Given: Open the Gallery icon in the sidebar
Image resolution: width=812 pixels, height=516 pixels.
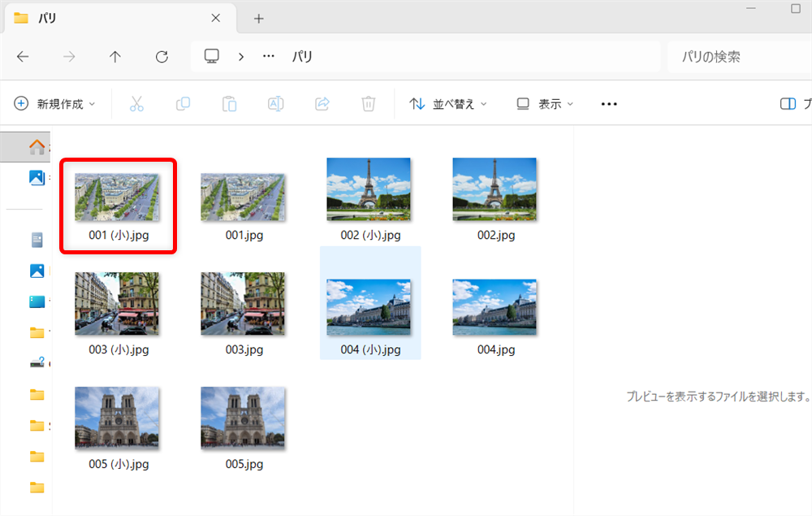Looking at the screenshot, I should (37, 177).
